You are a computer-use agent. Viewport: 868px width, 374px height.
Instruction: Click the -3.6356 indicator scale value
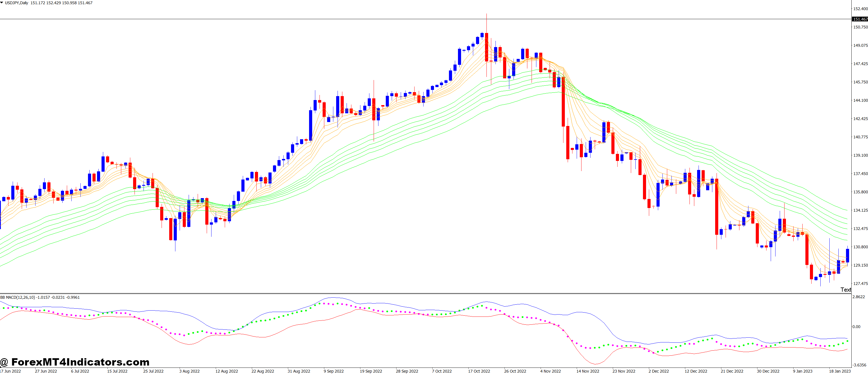point(859,365)
